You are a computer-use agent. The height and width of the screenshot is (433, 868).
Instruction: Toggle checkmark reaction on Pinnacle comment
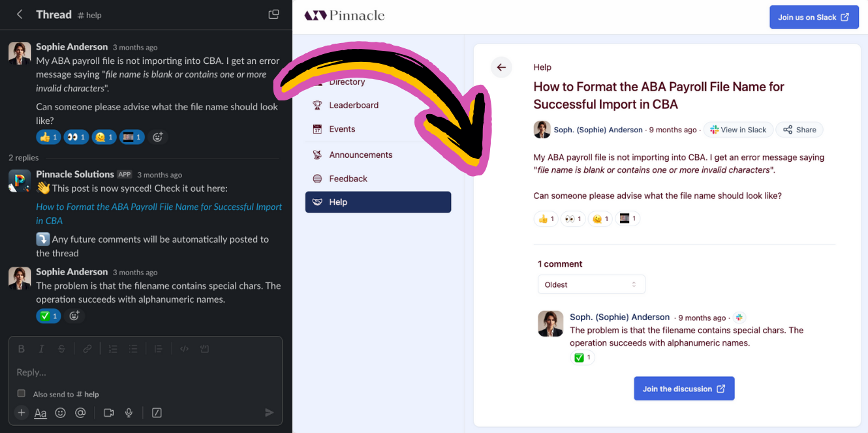[x=582, y=357]
